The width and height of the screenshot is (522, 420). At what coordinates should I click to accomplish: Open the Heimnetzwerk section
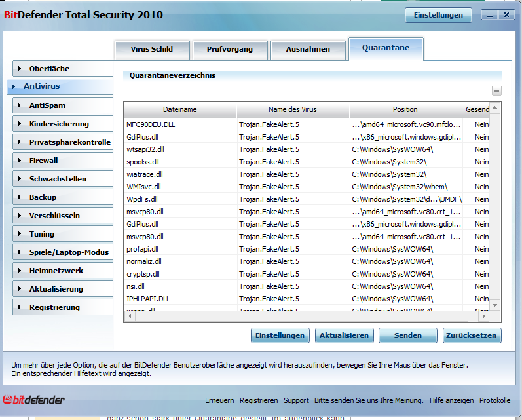(63, 271)
